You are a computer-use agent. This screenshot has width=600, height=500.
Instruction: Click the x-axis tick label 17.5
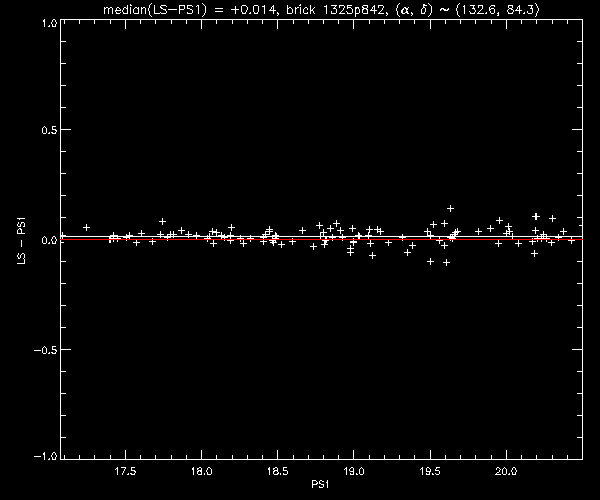[x=125, y=471]
